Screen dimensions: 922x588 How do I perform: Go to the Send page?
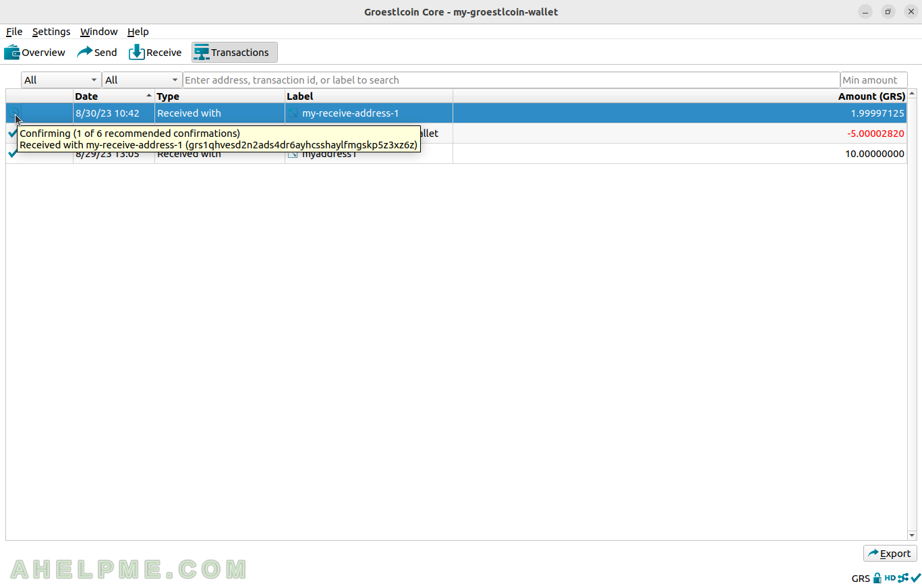coord(97,53)
